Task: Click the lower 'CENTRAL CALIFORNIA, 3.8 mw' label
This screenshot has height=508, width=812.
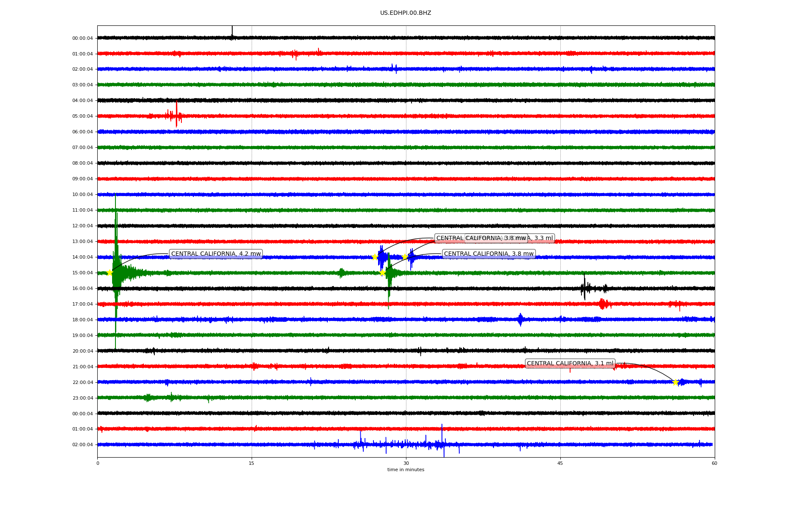Action: point(488,254)
